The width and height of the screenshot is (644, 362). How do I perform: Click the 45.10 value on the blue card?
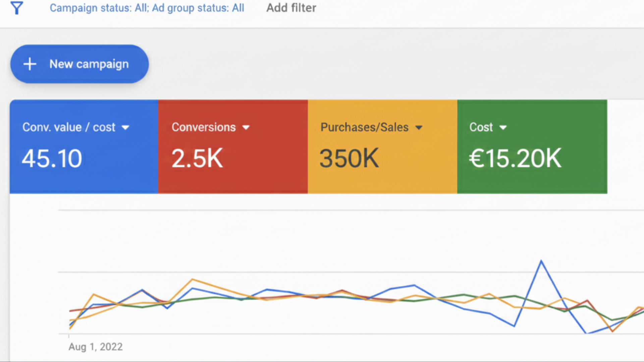(x=52, y=159)
